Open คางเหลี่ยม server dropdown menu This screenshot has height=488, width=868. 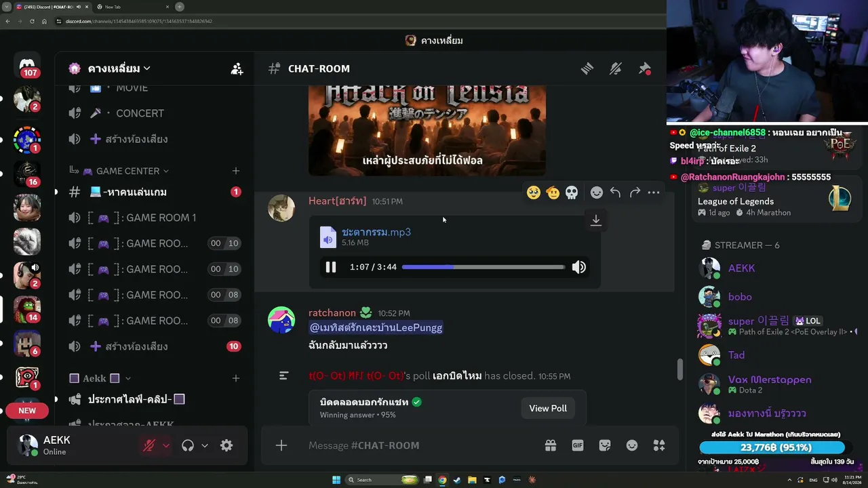(x=119, y=68)
